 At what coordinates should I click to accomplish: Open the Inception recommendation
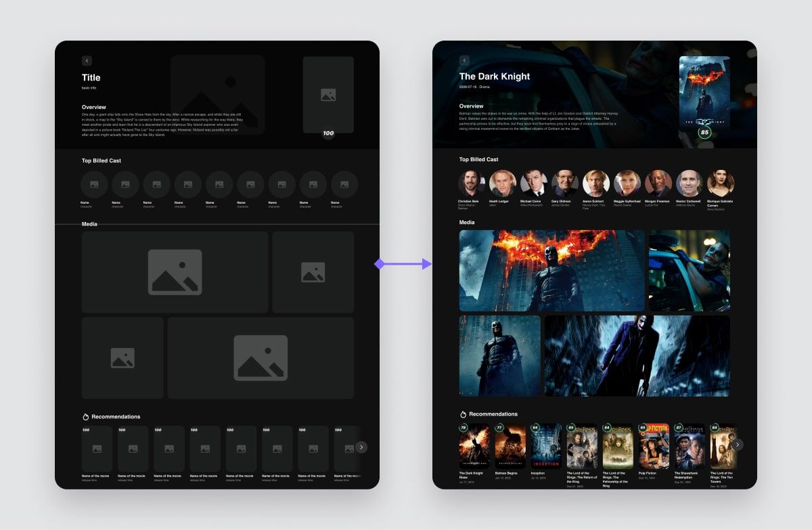[x=546, y=445]
